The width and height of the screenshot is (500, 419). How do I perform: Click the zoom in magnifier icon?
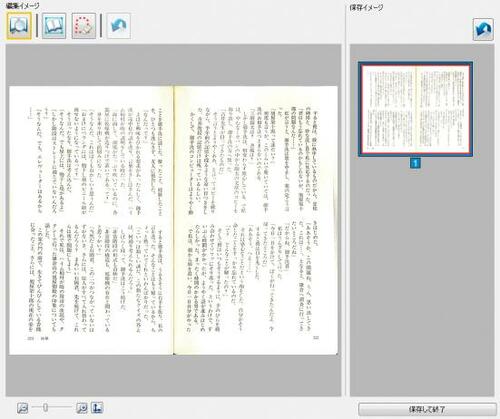point(82,408)
